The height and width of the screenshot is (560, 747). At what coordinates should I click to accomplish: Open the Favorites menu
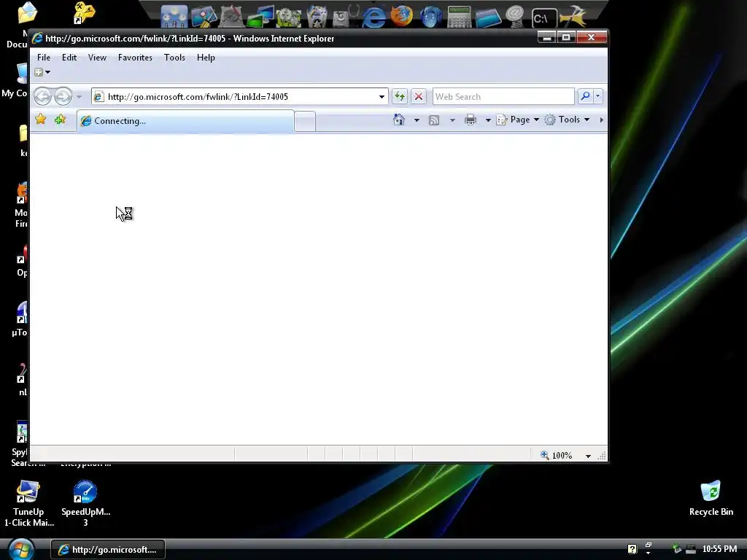[x=135, y=58]
